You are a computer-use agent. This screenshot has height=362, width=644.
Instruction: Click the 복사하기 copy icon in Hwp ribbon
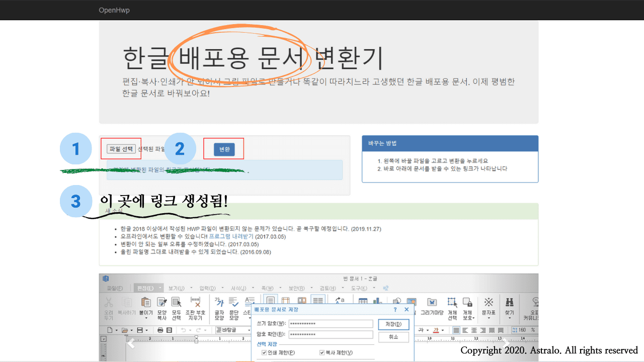[127, 302]
